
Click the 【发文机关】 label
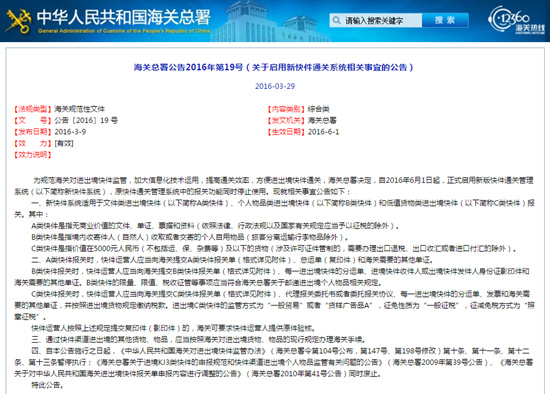pos(286,120)
